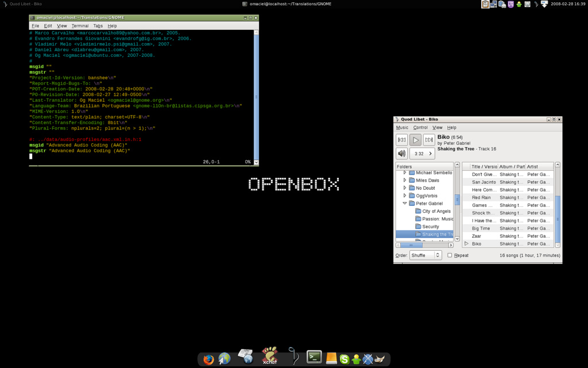The height and width of the screenshot is (368, 588).
Task: Open XChat from the dock
Action: 270,358
